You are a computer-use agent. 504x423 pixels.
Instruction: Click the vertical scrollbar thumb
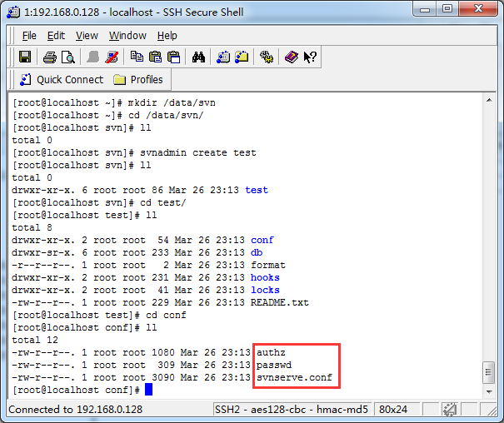(489, 372)
